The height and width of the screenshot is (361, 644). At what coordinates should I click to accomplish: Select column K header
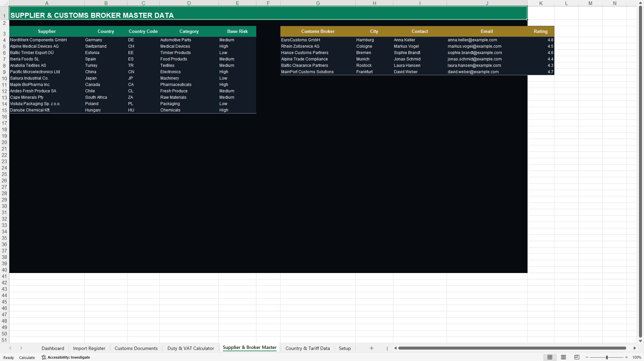tap(541, 3)
